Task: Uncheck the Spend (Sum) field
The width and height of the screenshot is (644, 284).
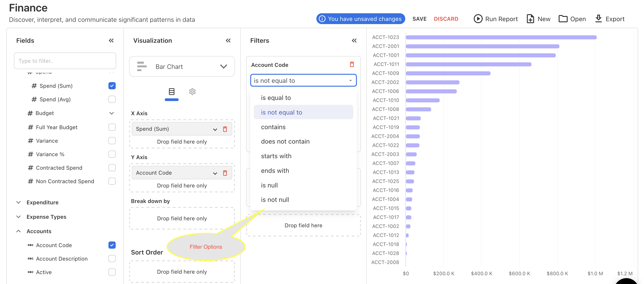Action: [112, 86]
